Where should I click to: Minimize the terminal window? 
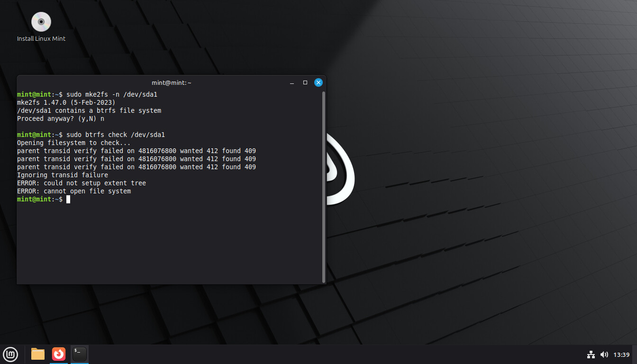(x=292, y=82)
